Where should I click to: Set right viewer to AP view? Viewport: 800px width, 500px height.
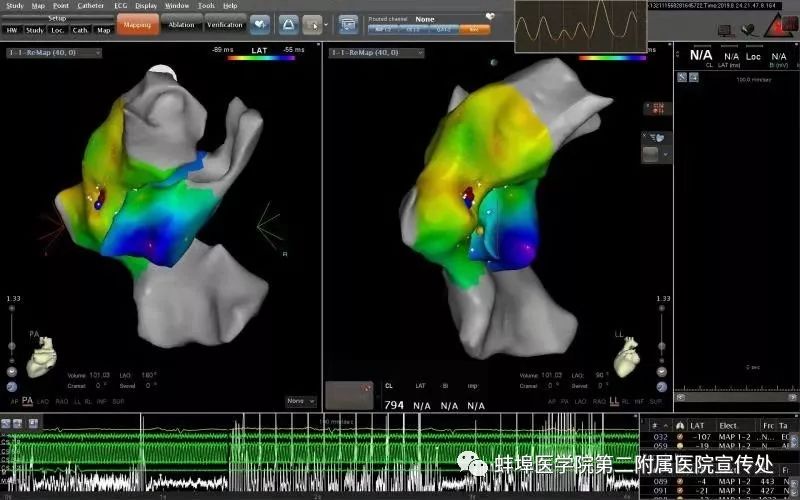[551, 402]
